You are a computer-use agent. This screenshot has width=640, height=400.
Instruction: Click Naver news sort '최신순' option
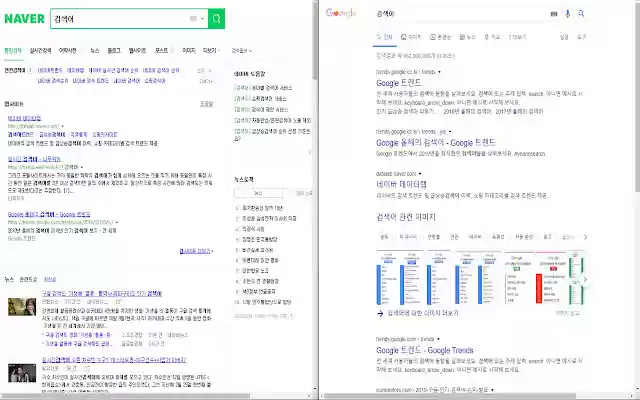pos(50,280)
